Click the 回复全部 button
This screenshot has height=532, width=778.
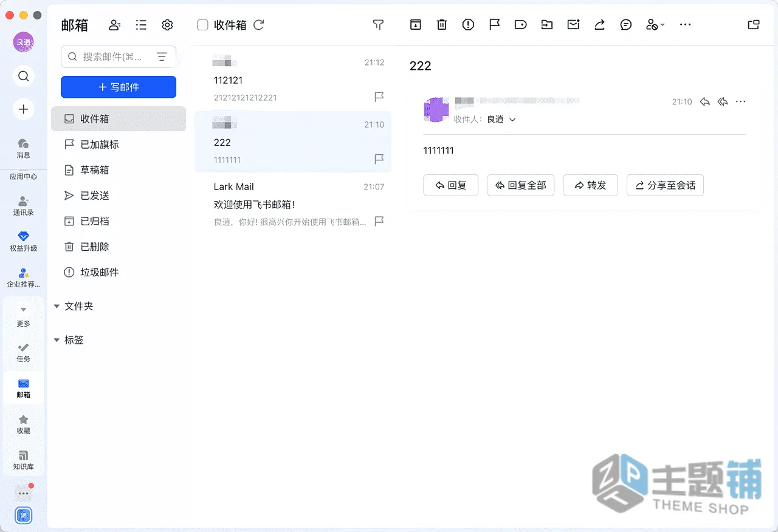(520, 185)
